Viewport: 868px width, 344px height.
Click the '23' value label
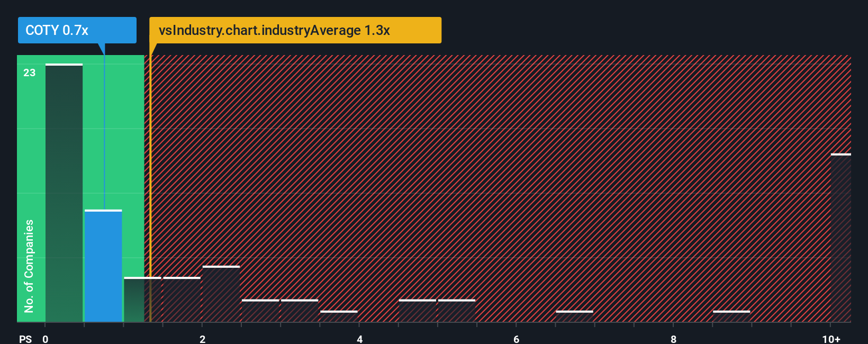[30, 73]
